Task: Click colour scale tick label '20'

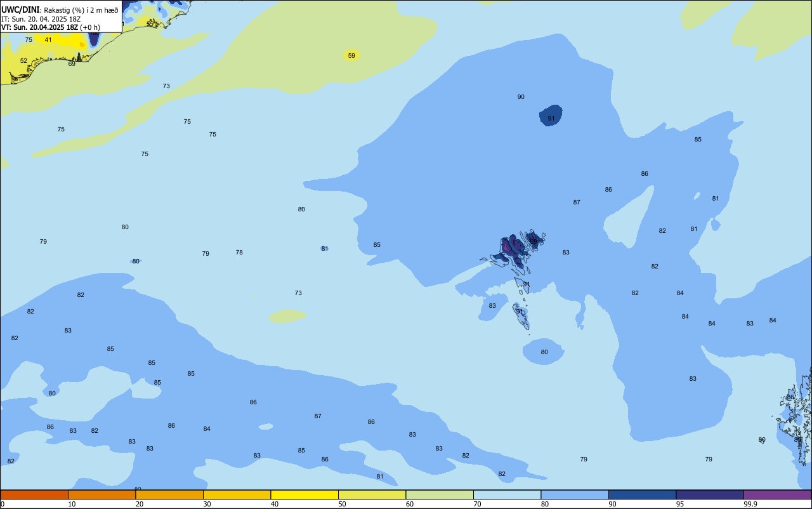Action: coord(140,504)
